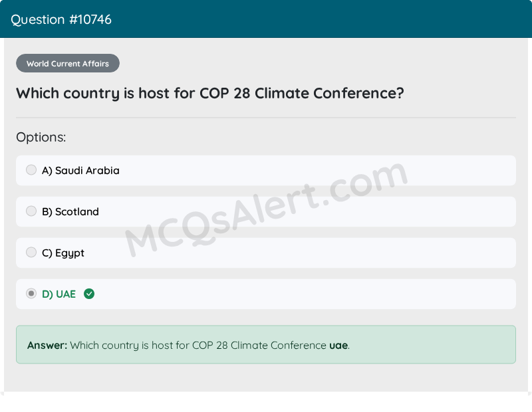Click the Options: heading
532x412 pixels.
[41, 138]
